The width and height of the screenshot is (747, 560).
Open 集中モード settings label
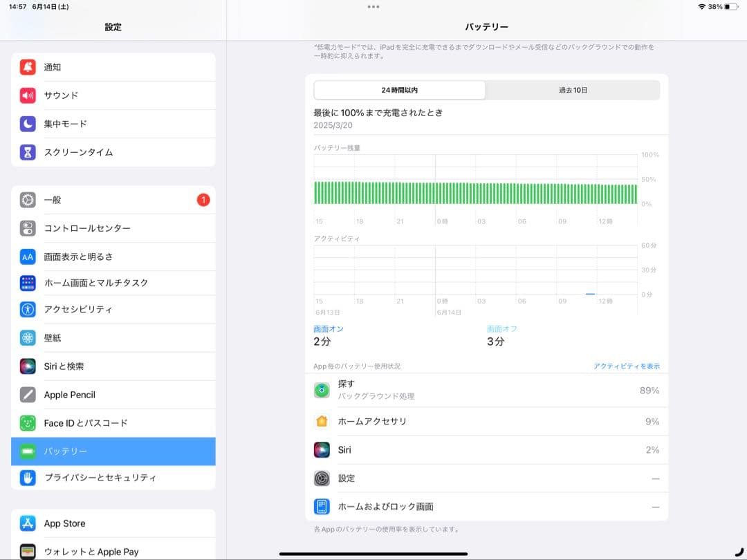coord(65,124)
